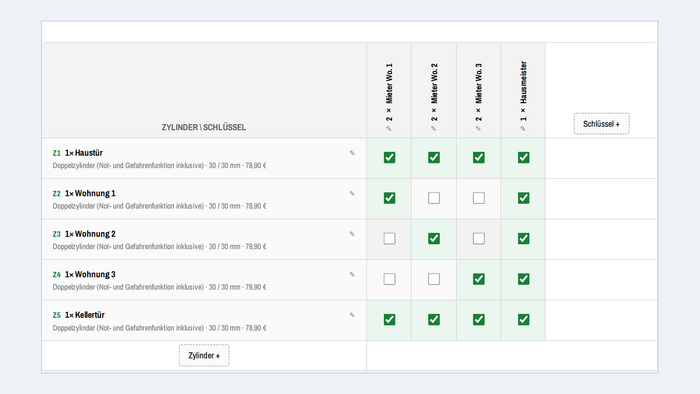Edit the Z2 Wohnung 1 cylinder pencil icon

point(352,194)
